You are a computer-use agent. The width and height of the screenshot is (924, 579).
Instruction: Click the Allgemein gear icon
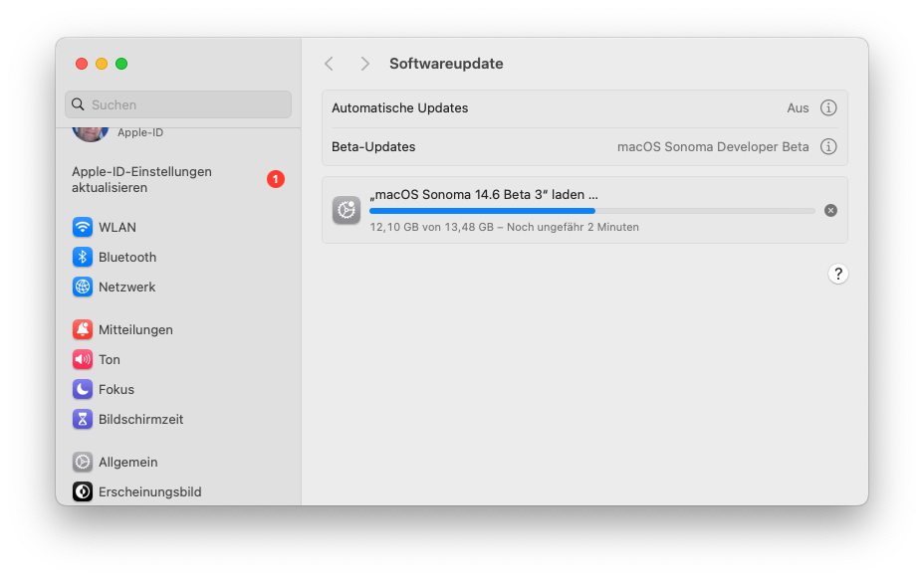click(83, 462)
